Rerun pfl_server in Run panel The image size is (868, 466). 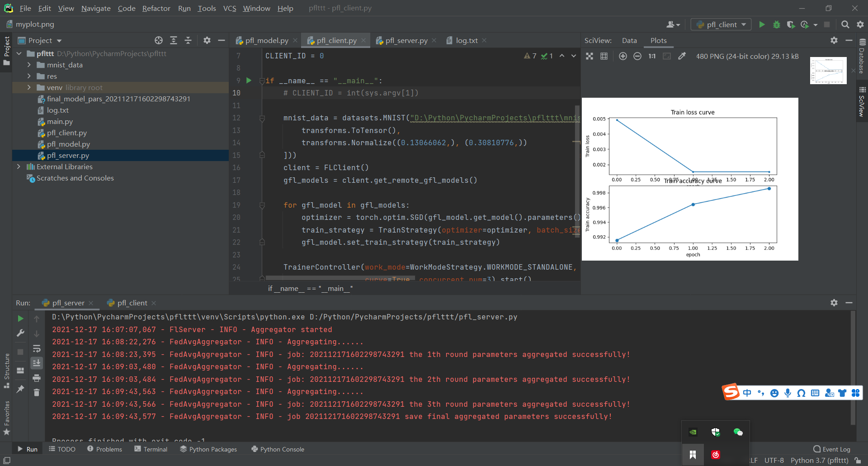tap(20, 319)
